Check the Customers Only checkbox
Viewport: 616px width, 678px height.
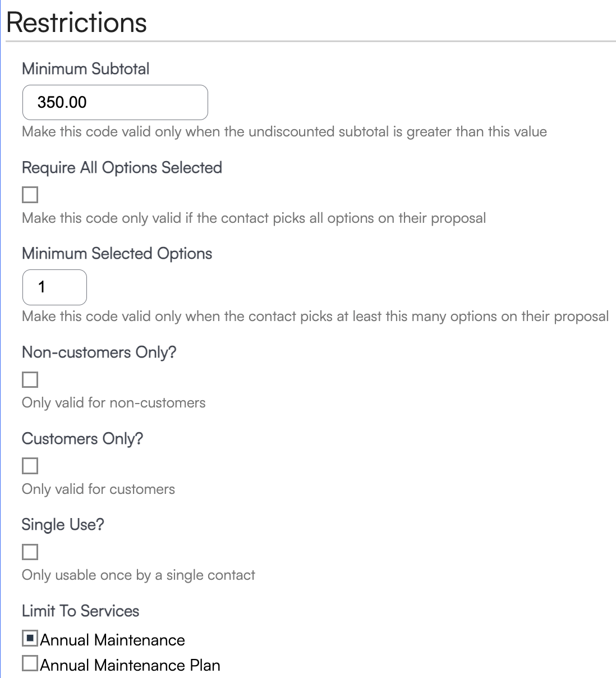pos(30,466)
